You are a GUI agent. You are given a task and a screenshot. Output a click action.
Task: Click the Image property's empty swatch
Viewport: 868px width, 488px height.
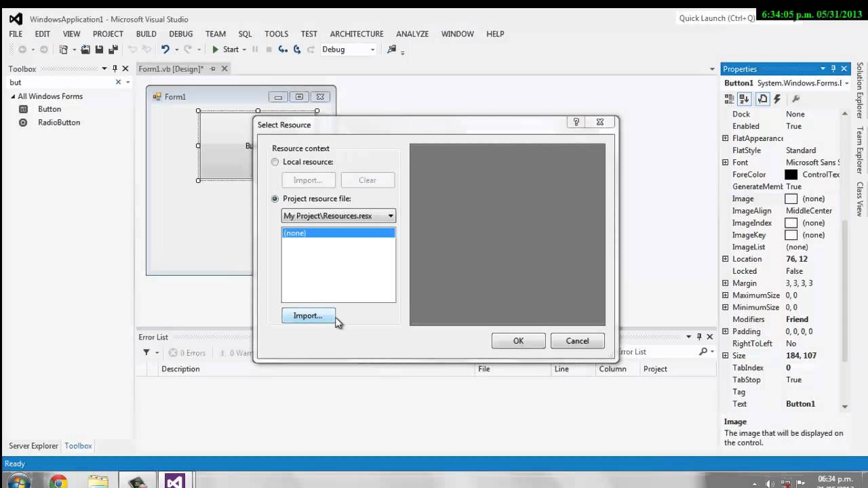coord(791,199)
